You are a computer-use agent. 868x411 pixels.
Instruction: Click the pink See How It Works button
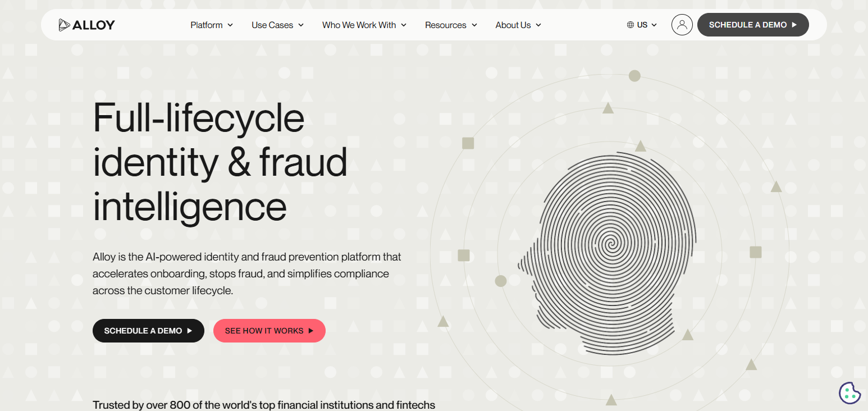269,331
